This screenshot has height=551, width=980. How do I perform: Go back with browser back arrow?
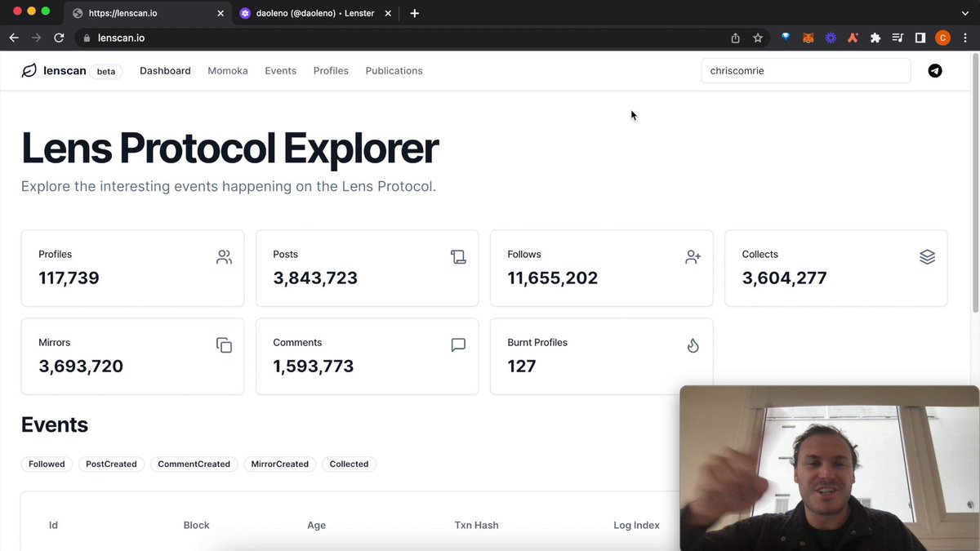point(14,38)
